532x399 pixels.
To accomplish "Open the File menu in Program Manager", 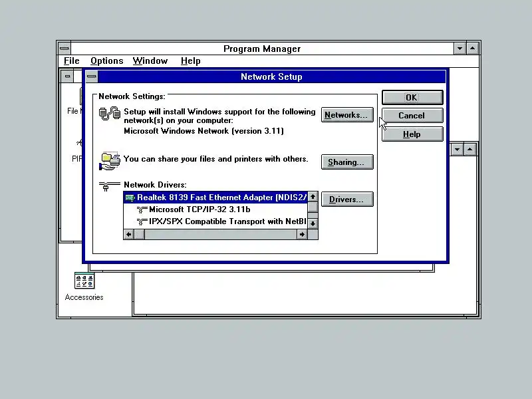I will tap(72, 61).
